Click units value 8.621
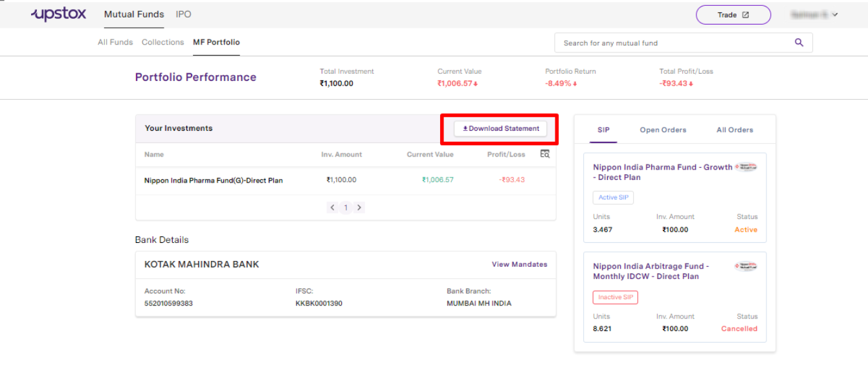Image resolution: width=868 pixels, height=373 pixels. (x=602, y=329)
